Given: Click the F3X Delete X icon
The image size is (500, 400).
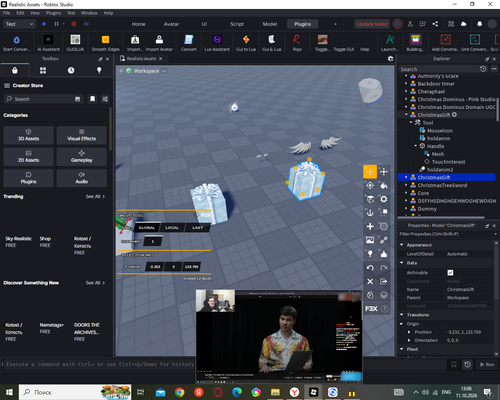Looking at the screenshot, I should 370,281.
